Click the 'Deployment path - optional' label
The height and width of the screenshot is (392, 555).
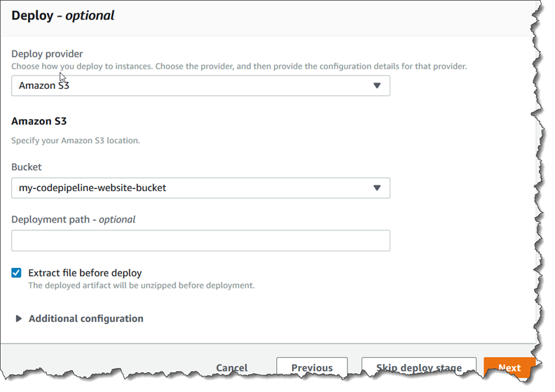click(x=74, y=219)
